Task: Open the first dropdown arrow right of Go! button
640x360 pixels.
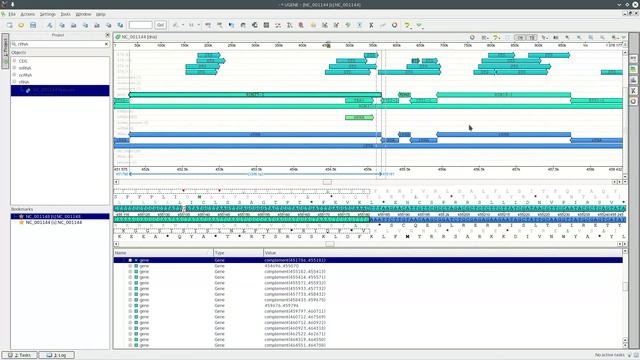Action: tap(182, 25)
